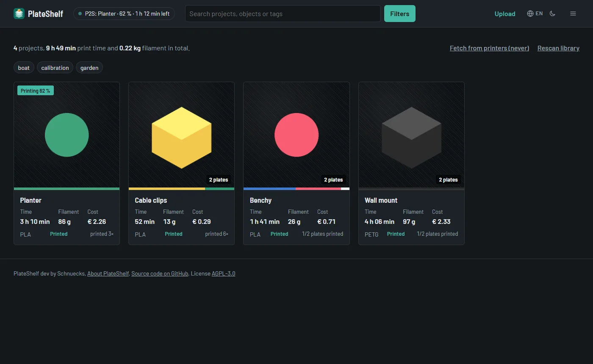Click the printed 6× text on Cable clips

(217, 234)
